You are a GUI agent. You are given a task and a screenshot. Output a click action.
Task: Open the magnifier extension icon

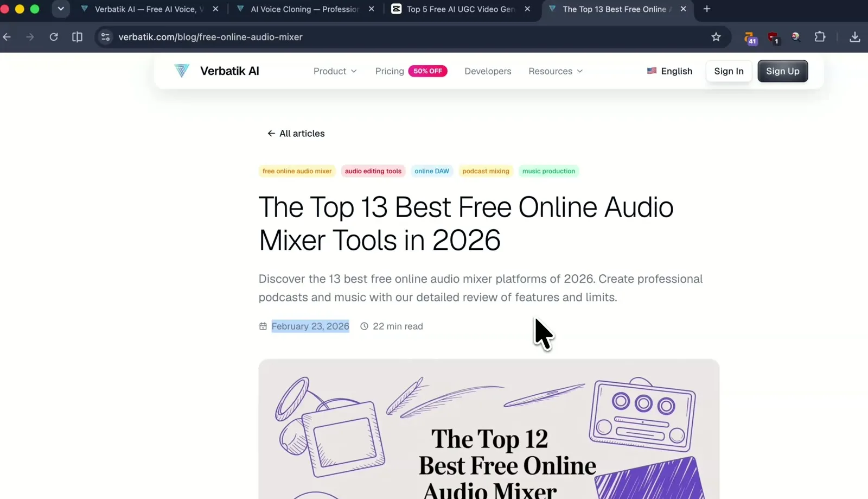coord(796,37)
